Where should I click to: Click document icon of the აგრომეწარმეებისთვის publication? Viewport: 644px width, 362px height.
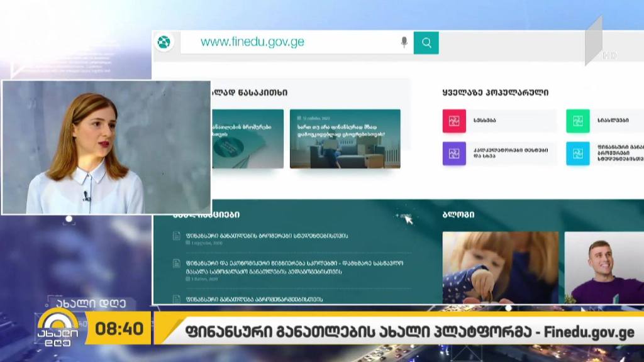click(x=177, y=299)
